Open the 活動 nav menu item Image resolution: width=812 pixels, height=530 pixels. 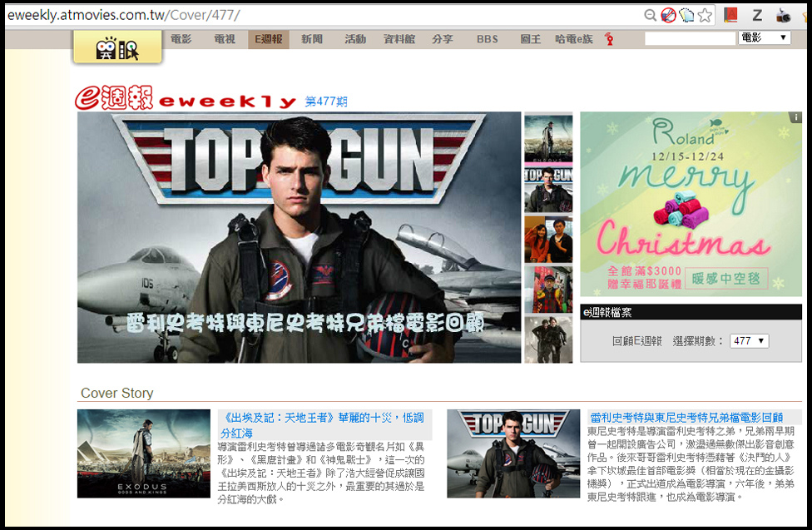click(x=355, y=39)
